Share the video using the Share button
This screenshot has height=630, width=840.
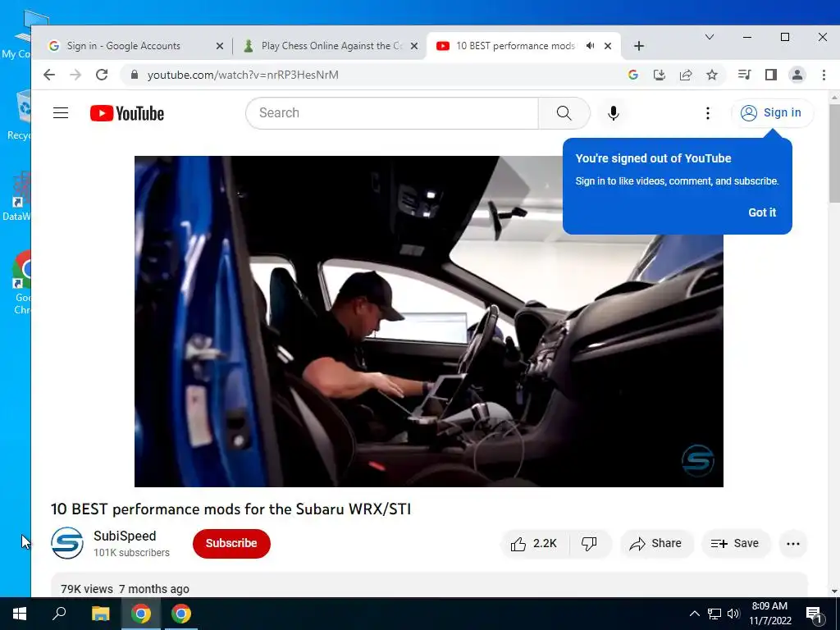click(656, 544)
